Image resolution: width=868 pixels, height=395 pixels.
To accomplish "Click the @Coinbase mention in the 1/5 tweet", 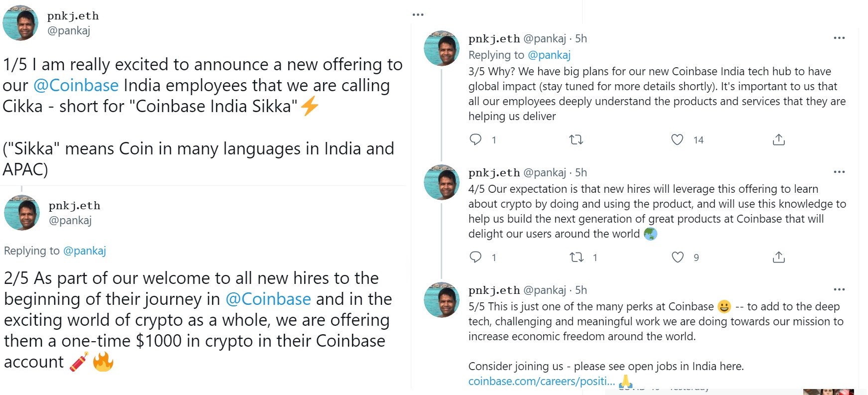I will click(x=76, y=86).
